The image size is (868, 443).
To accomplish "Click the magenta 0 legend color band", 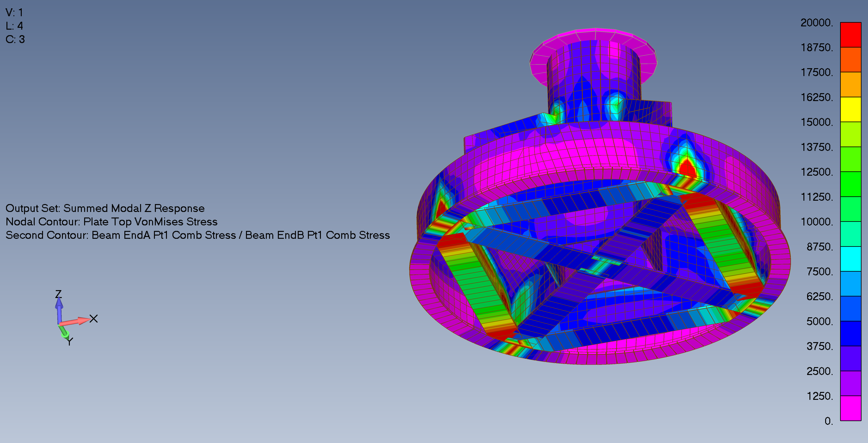I will pos(850,408).
